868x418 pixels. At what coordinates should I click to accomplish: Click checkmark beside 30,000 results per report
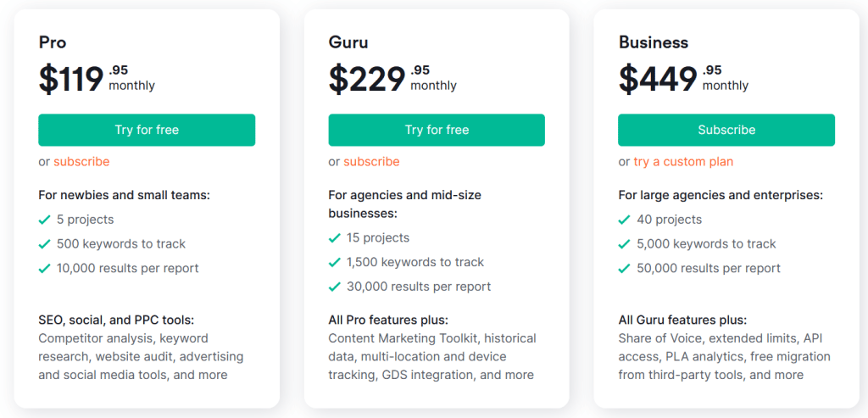point(334,287)
